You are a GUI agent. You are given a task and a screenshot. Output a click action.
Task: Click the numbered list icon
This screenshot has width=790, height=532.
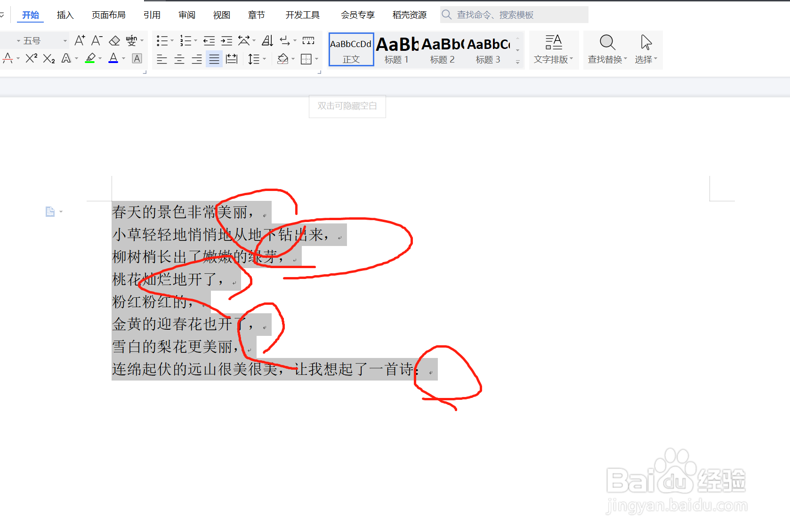(185, 41)
